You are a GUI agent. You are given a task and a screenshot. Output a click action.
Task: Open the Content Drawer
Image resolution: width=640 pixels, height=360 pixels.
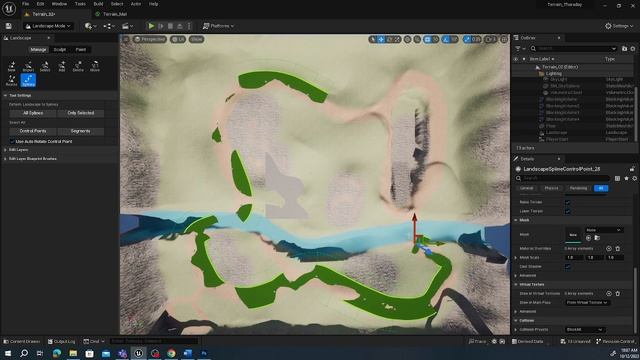(x=22, y=341)
